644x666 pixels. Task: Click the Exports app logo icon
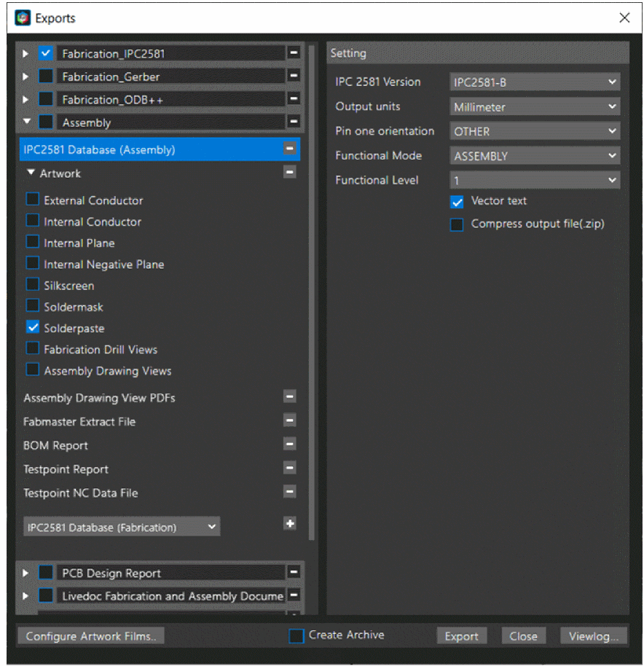coord(23,17)
